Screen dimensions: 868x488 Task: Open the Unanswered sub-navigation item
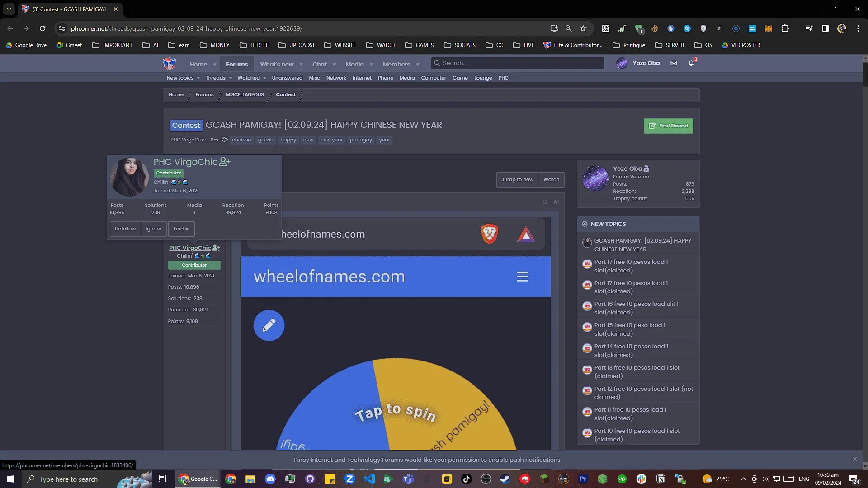tap(287, 78)
